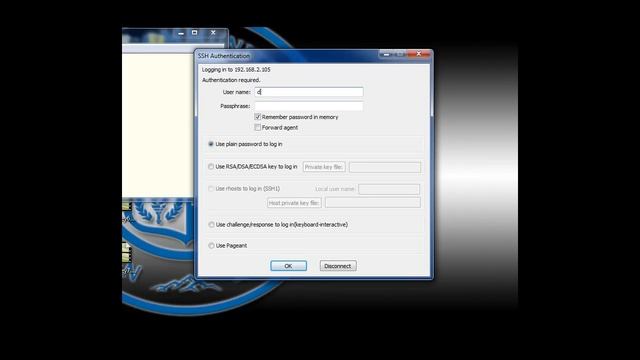
Task: Close the SSH Authentication dialog
Action: 419,54
